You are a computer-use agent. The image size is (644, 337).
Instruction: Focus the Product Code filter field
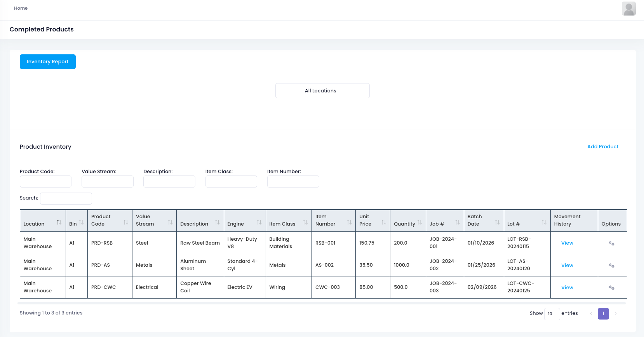[x=45, y=182]
